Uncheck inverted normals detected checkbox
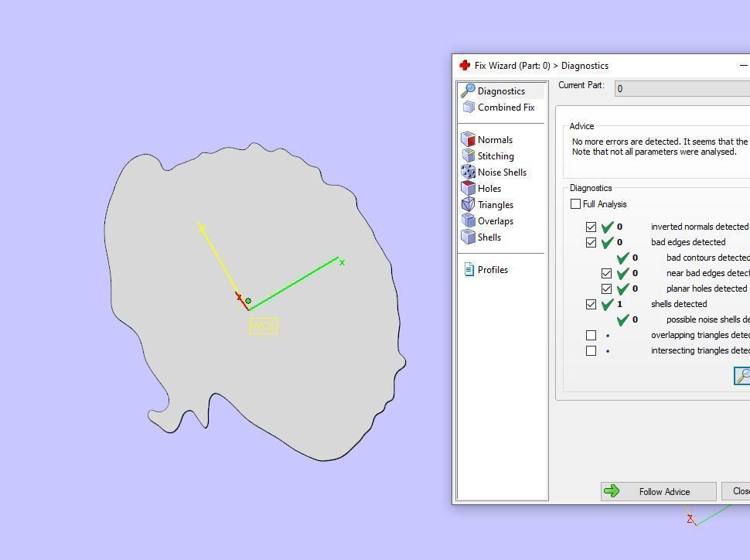This screenshot has height=560, width=750. tap(591, 227)
